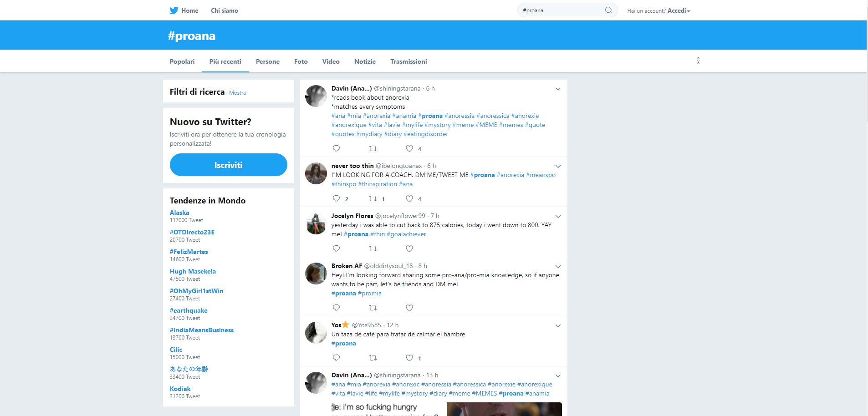
Task: Open the Alaska trend
Action: (x=179, y=213)
